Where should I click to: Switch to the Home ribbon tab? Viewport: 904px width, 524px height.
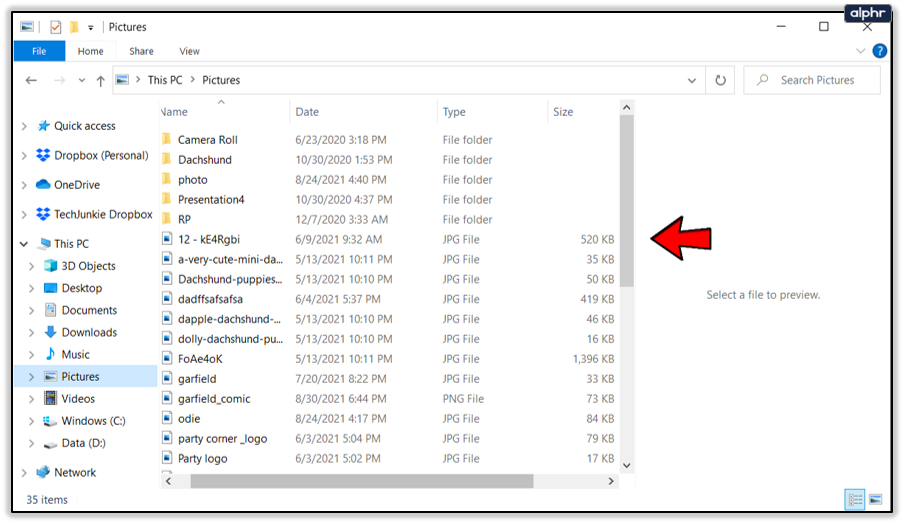(91, 51)
